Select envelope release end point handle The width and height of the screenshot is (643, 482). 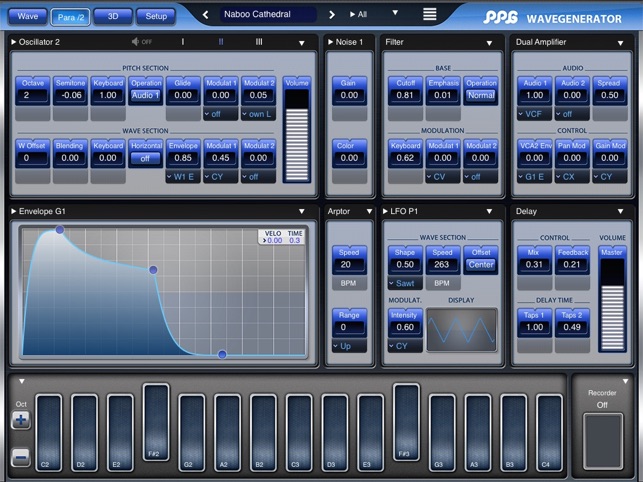(222, 354)
